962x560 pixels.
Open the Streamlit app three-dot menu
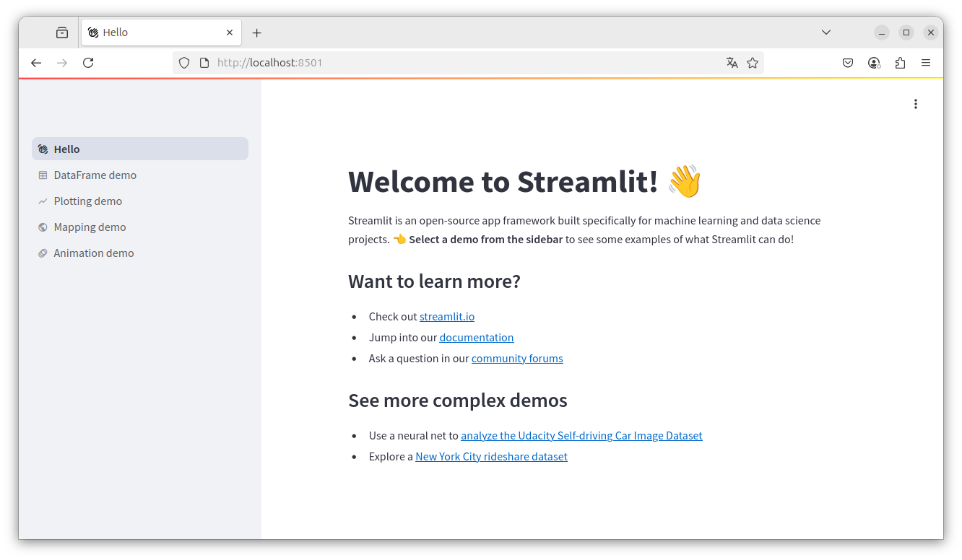(915, 104)
